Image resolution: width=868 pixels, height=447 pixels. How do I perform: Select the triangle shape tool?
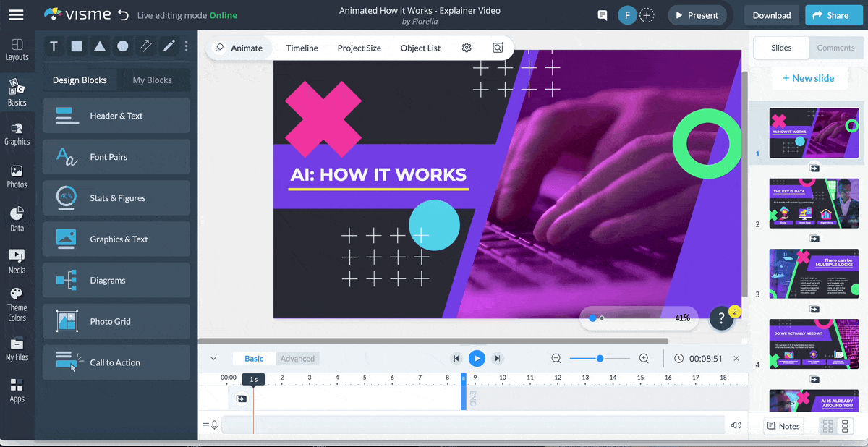[100, 46]
